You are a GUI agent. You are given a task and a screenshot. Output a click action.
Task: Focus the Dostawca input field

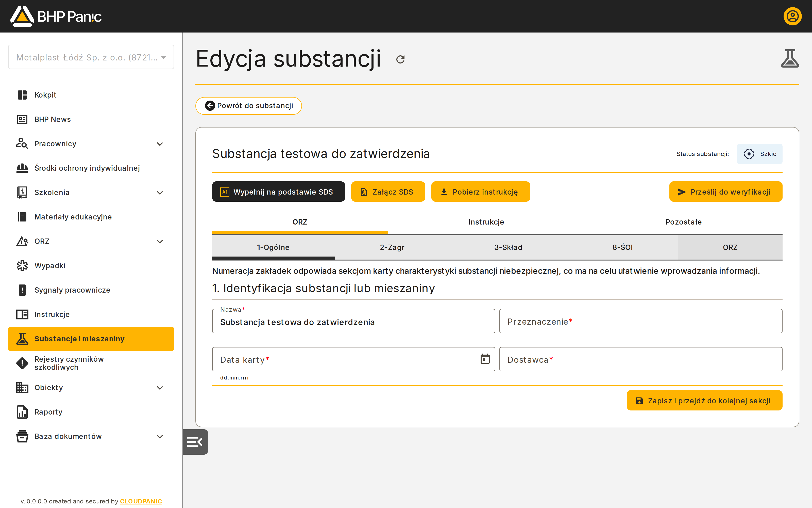point(640,359)
